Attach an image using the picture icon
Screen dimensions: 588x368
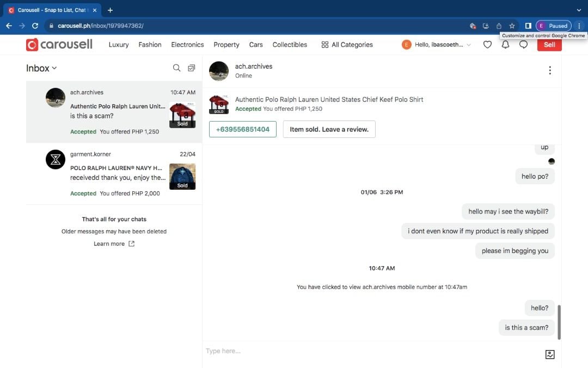pos(550,354)
